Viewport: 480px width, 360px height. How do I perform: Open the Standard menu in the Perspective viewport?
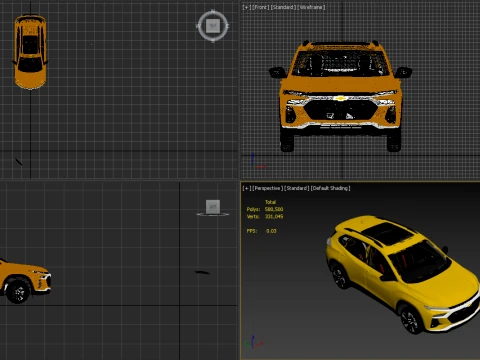[296, 188]
